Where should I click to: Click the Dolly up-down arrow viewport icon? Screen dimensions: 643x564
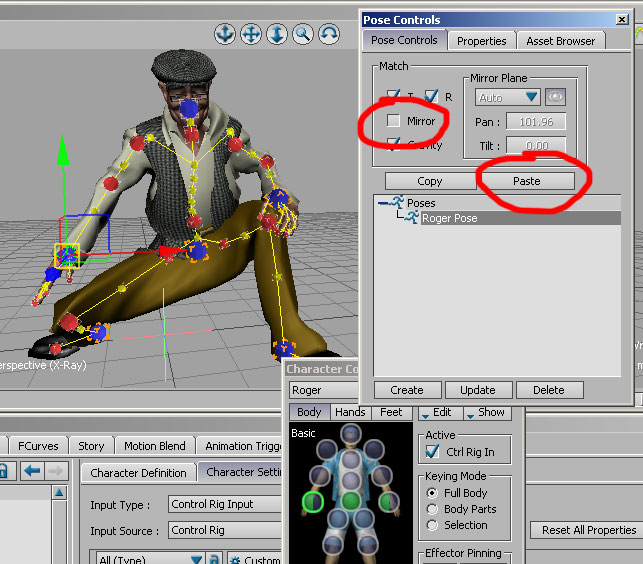point(277,34)
